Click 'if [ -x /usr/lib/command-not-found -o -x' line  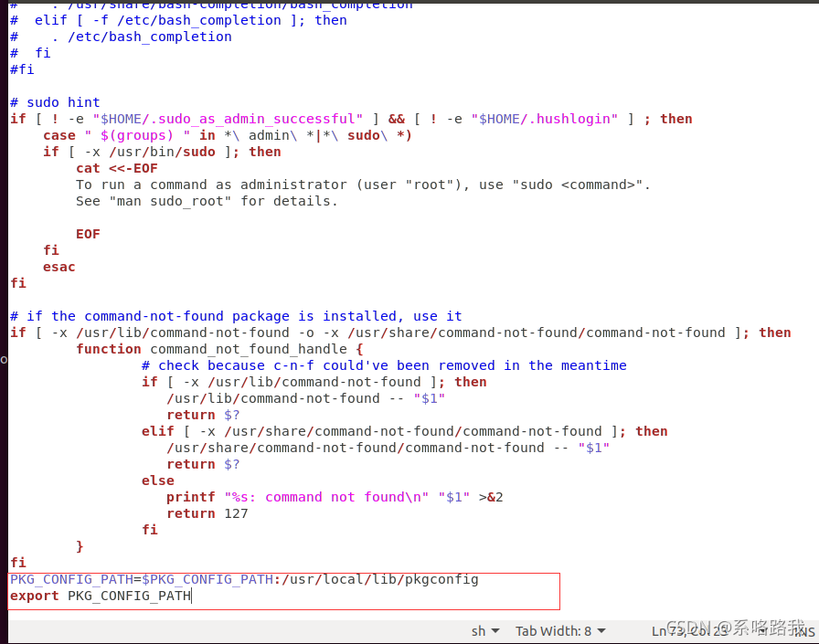coord(400,333)
